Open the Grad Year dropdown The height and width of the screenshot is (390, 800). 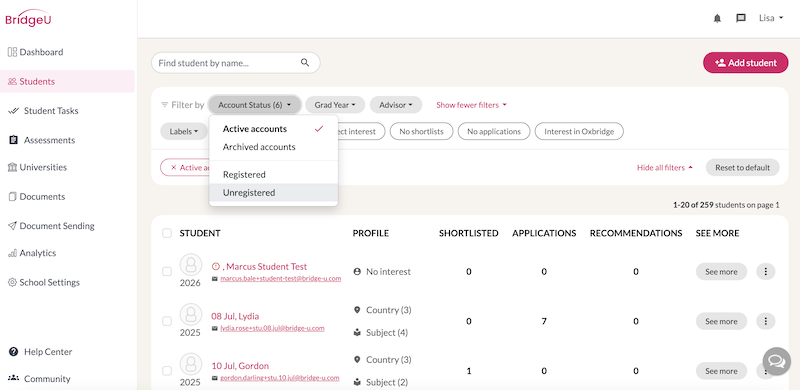(335, 105)
